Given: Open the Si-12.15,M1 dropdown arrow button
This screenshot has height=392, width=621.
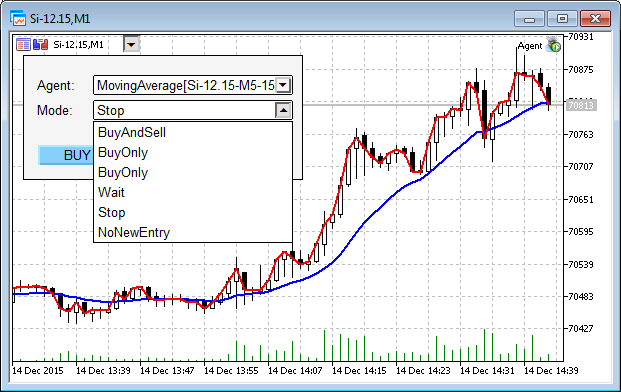Looking at the screenshot, I should pyautogui.click(x=131, y=44).
